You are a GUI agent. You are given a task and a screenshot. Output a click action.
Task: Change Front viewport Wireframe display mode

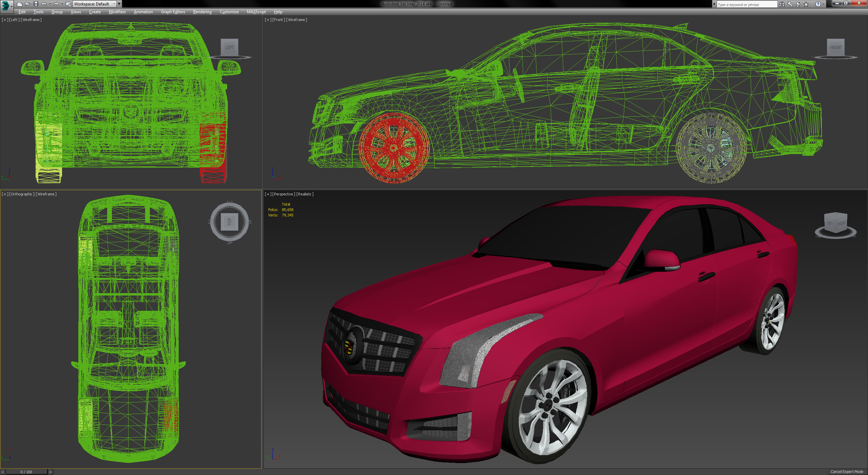(297, 20)
